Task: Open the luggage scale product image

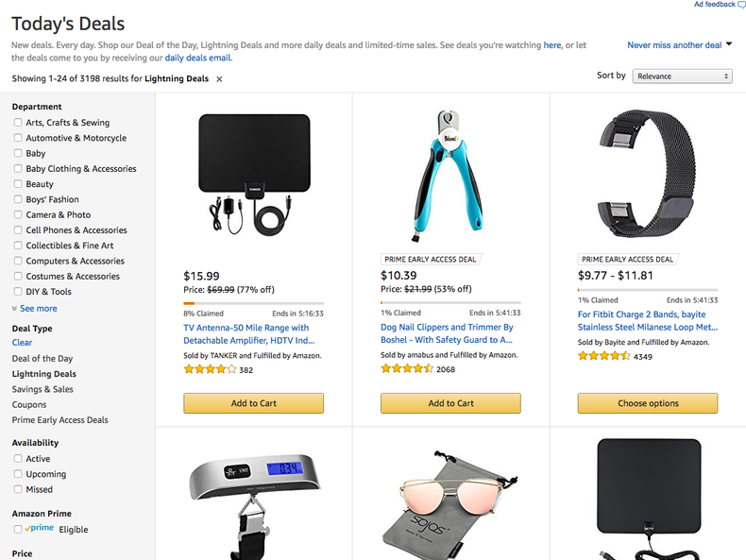Action: click(254, 501)
